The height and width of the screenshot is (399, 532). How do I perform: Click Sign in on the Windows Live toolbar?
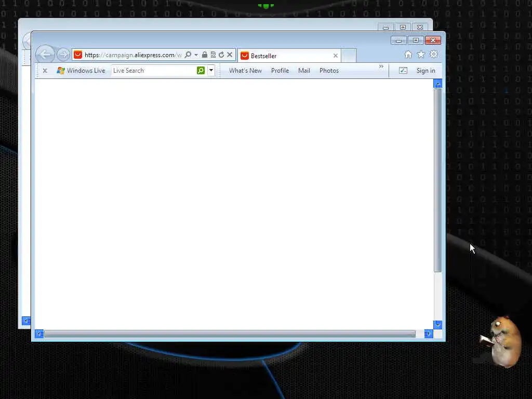426,71
